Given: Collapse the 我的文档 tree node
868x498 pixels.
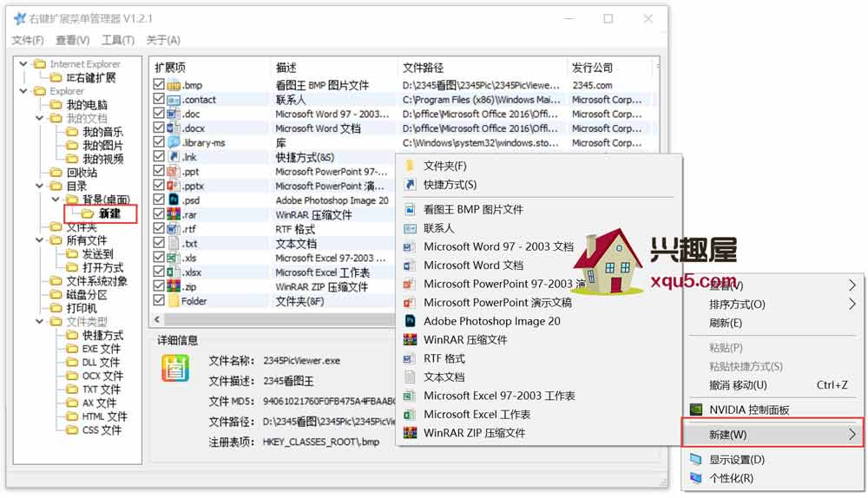Looking at the screenshot, I should pos(39,118).
